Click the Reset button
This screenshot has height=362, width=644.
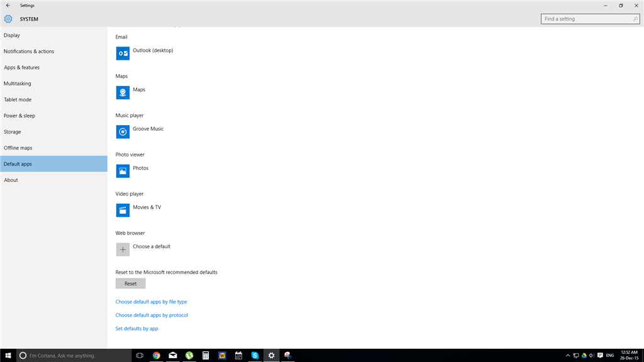130,283
